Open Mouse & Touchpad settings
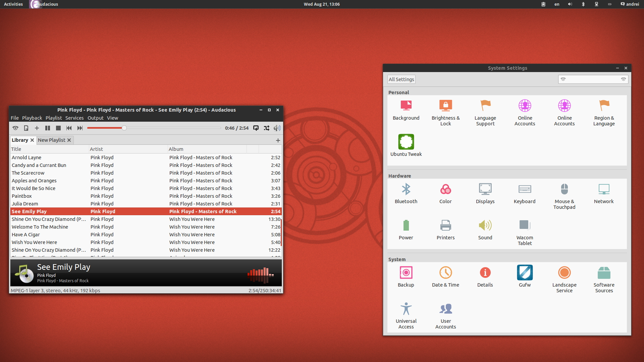 [565, 196]
